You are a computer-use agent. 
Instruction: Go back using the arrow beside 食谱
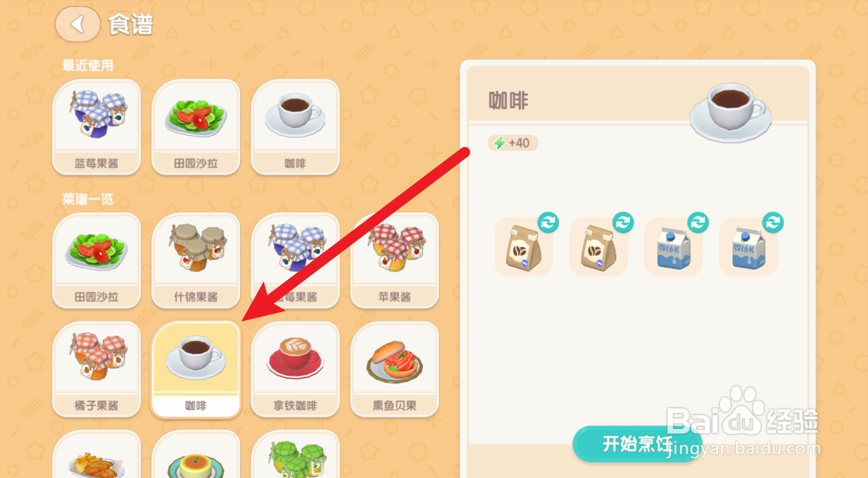point(77,24)
